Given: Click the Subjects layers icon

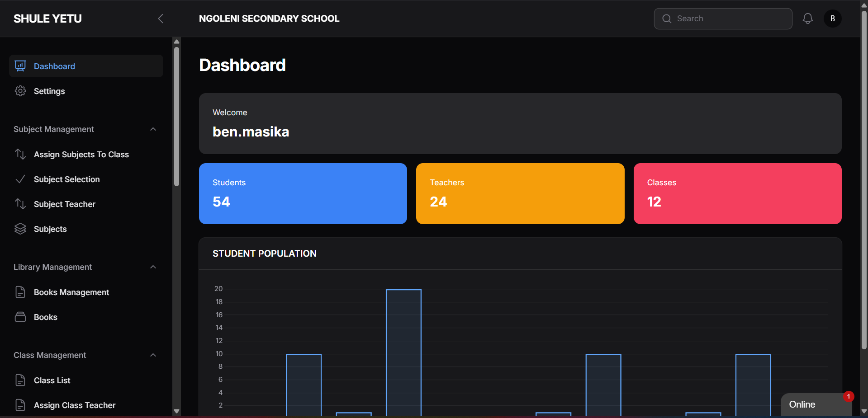Looking at the screenshot, I should 20,229.
